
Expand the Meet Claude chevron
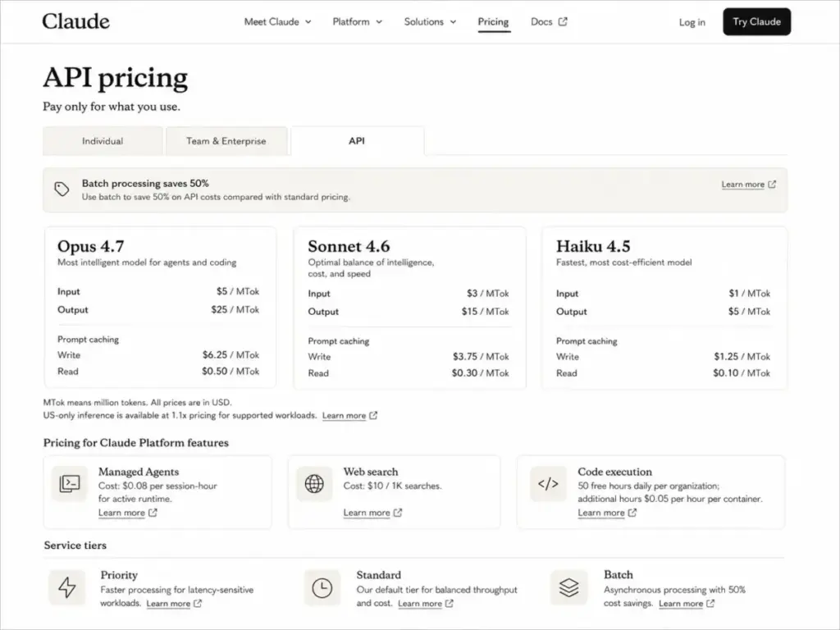pos(308,22)
